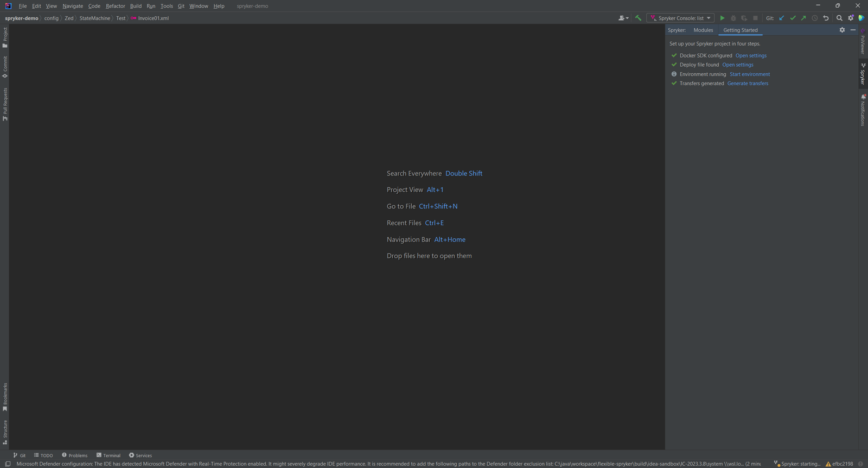868x468 pixels.
Task: Open the Code With Me user dropdown
Action: pos(623,18)
